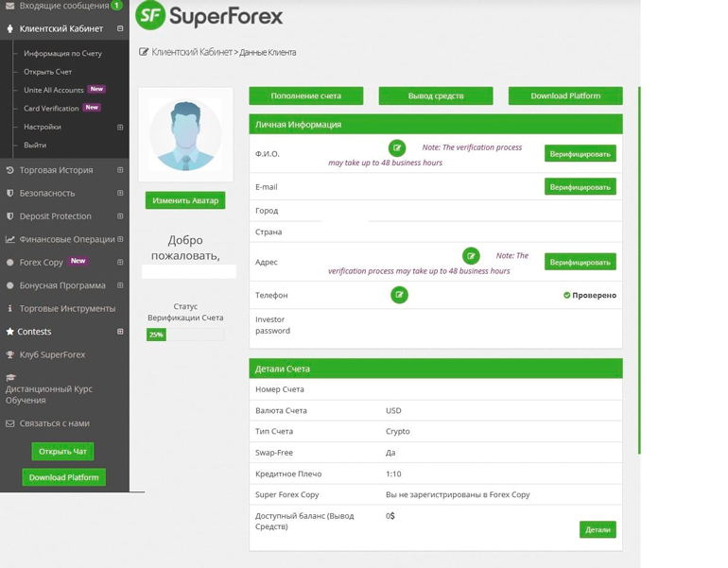Open Дистанционный Курс Обучения link

(x=49, y=394)
